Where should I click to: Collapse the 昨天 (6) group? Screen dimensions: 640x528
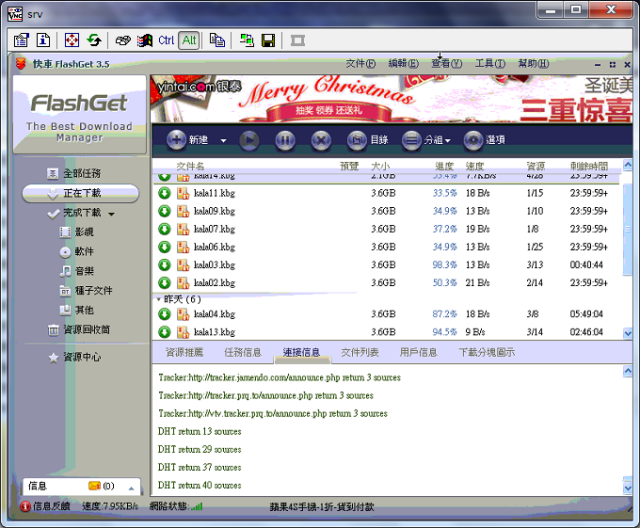click(159, 299)
